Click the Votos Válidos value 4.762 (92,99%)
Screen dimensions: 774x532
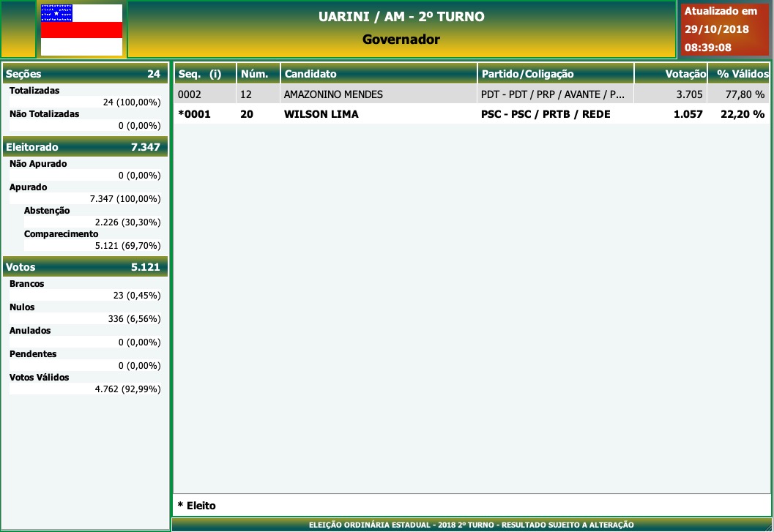(127, 389)
